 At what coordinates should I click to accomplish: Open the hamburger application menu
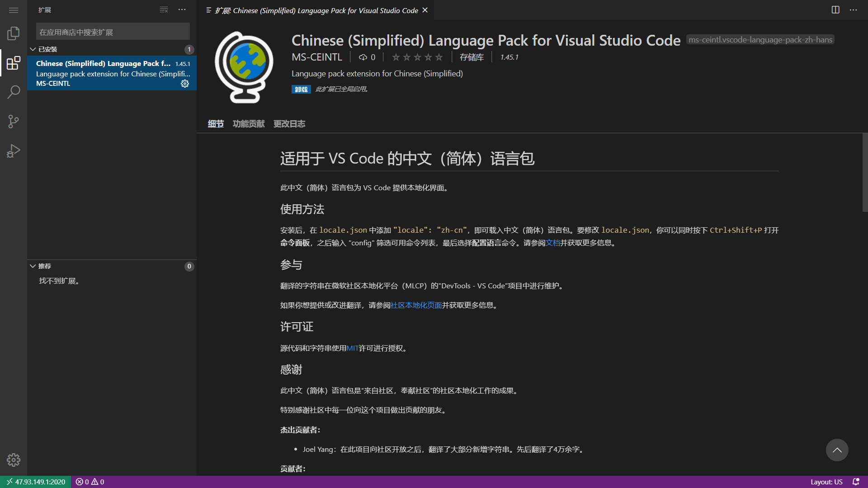coord(14,10)
